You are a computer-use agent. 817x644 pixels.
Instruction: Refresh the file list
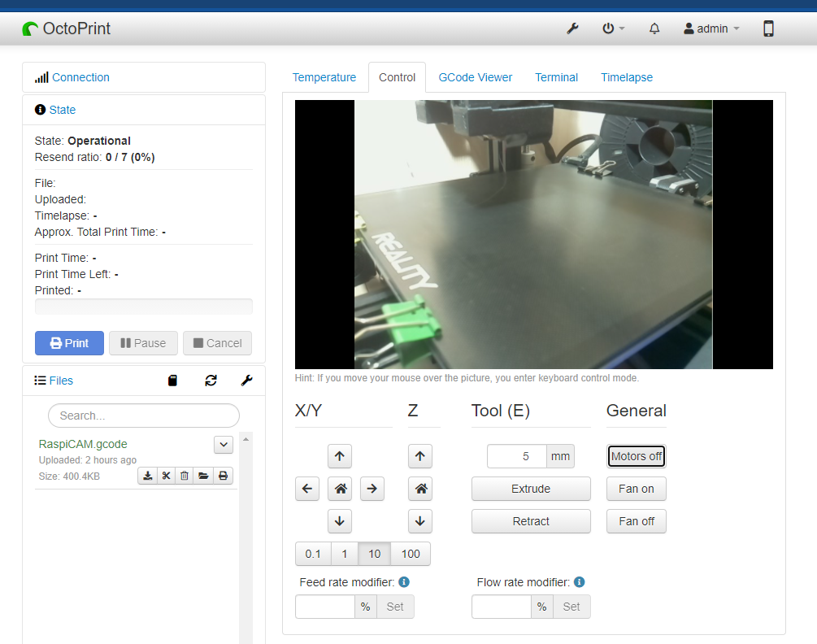[x=211, y=380]
